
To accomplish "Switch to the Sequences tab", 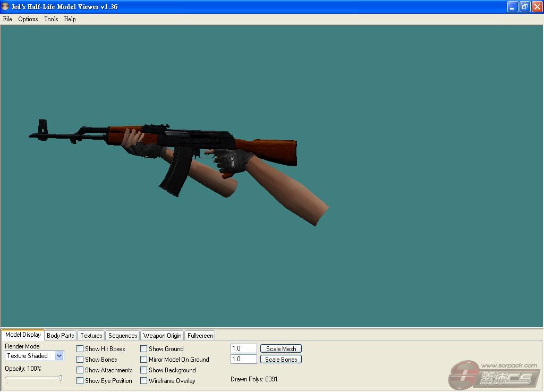I will pos(123,336).
